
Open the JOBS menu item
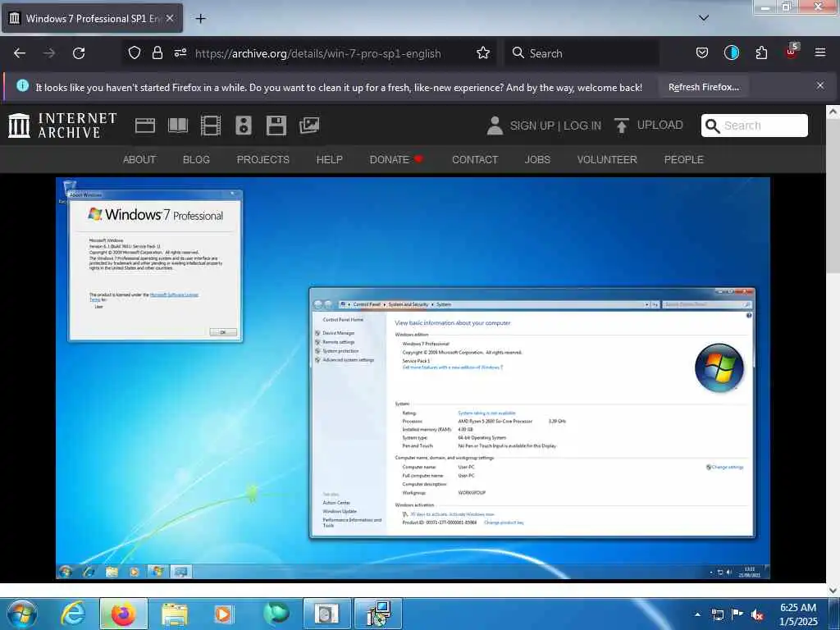537,160
